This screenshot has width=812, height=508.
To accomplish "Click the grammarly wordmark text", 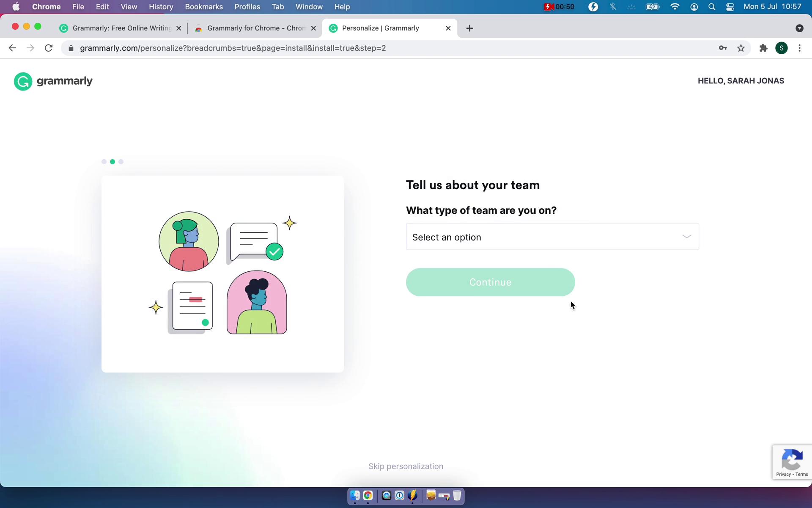I will point(65,81).
